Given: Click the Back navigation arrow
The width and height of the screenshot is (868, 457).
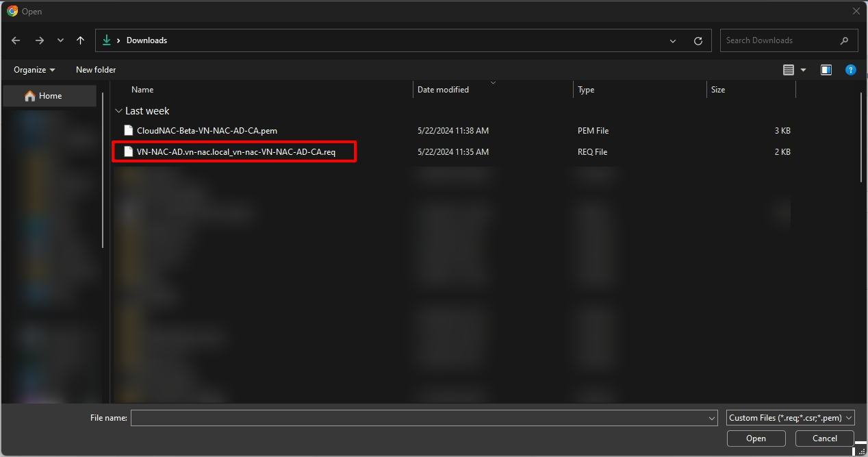Looking at the screenshot, I should coord(16,40).
